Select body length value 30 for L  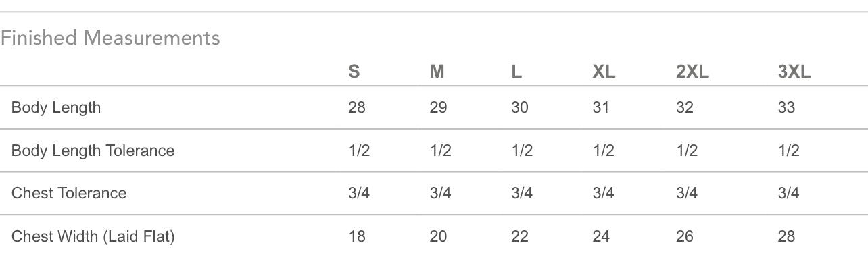[x=520, y=107]
